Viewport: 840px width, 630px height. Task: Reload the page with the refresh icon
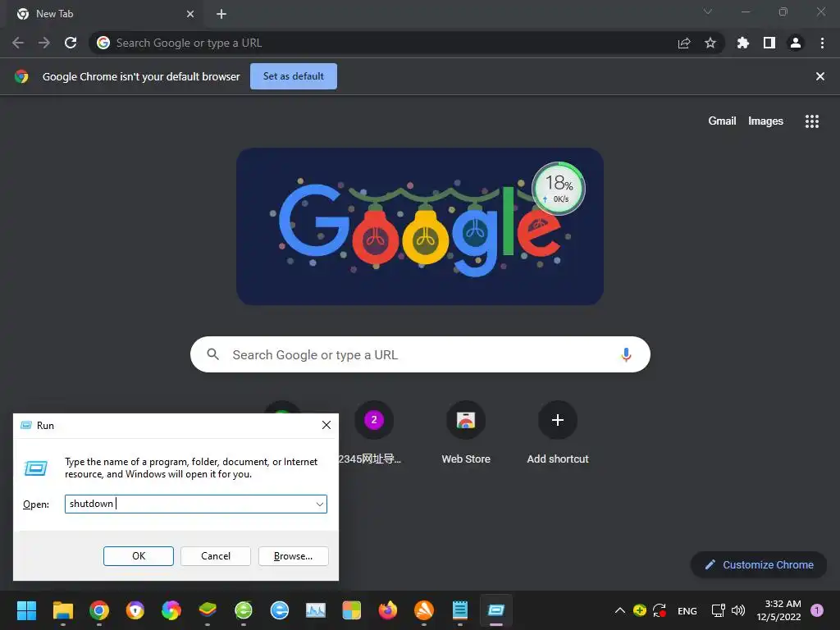(71, 43)
